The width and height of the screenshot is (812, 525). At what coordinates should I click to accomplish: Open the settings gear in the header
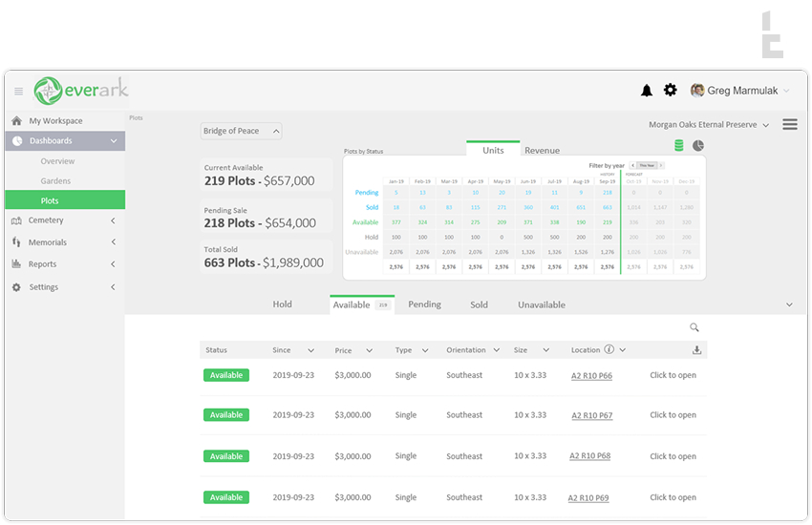coord(671,90)
